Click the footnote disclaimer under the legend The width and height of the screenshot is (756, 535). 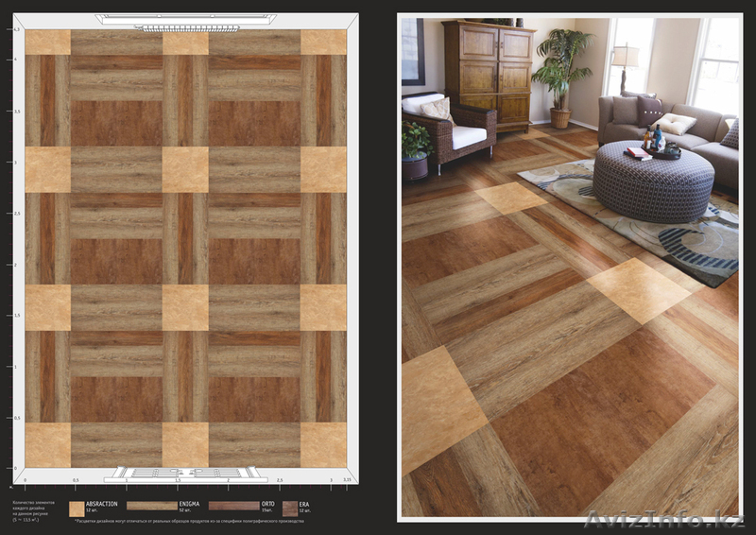(x=189, y=521)
